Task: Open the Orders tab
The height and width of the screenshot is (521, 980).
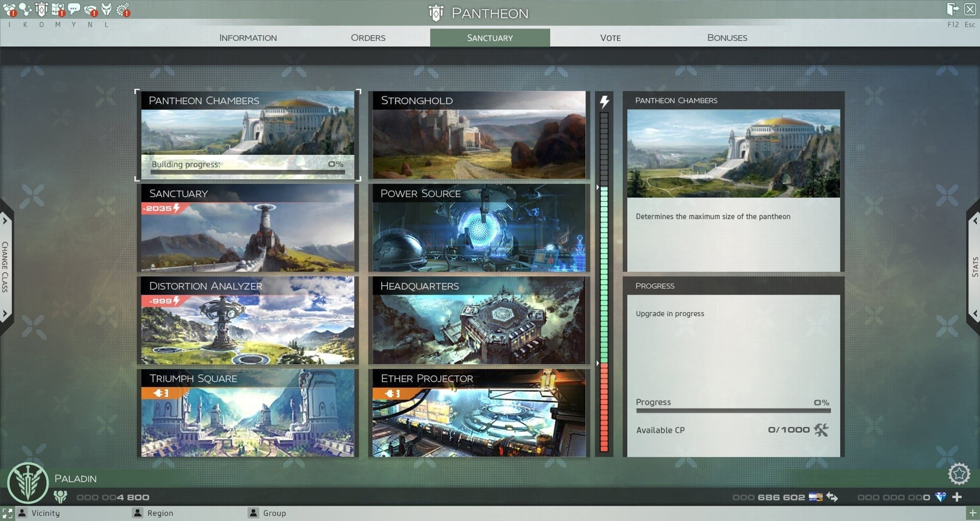Action: 368,38
